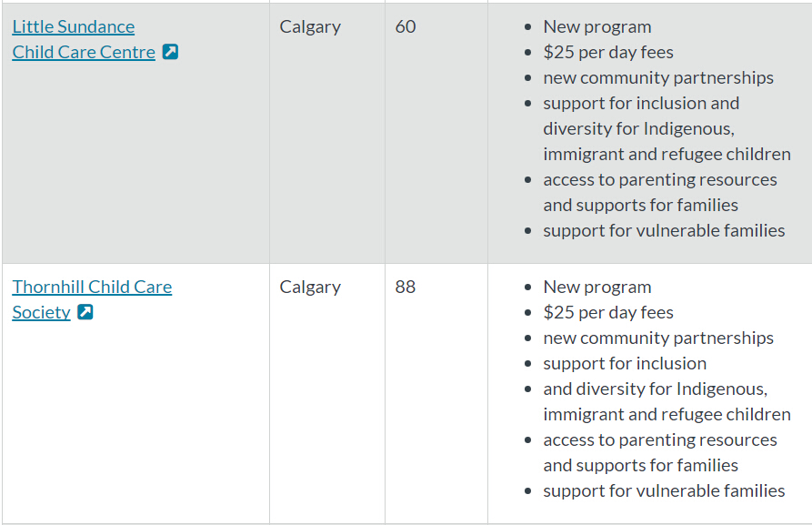Click 'New program' in Little Sundance row
Viewport: 812px width, 525px height.
[597, 27]
